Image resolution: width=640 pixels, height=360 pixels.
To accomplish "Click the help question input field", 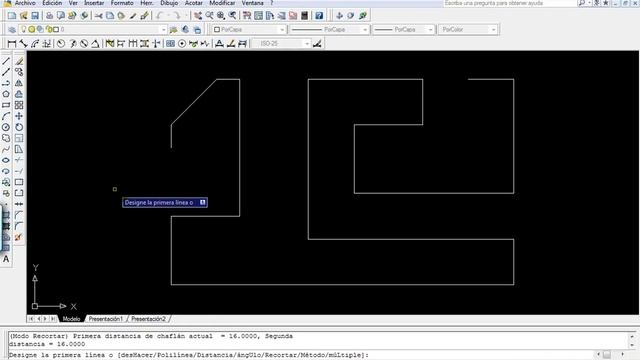I will (x=509, y=3).
